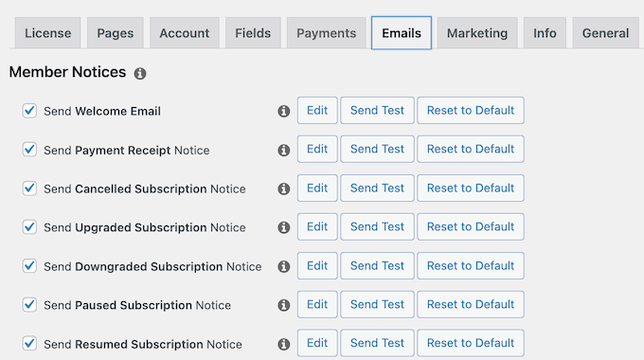This screenshot has height=360, width=644.
Task: Reset Payment Receipt Notice to Default
Action: tap(471, 149)
